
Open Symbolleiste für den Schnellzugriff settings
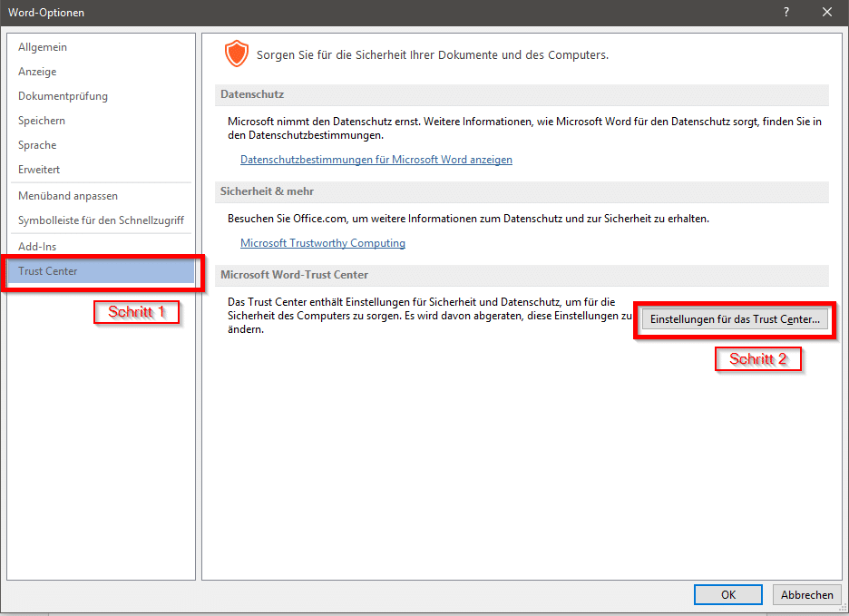tap(101, 220)
